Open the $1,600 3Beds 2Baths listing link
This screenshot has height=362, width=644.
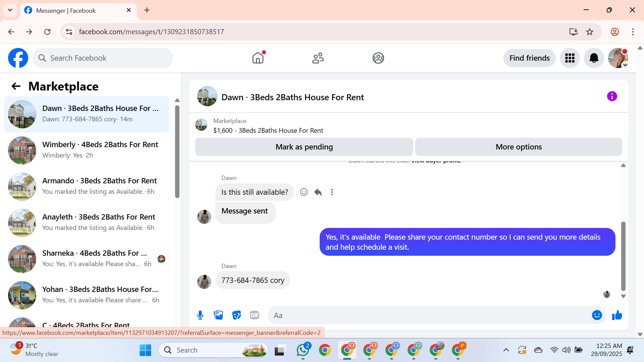point(268,130)
